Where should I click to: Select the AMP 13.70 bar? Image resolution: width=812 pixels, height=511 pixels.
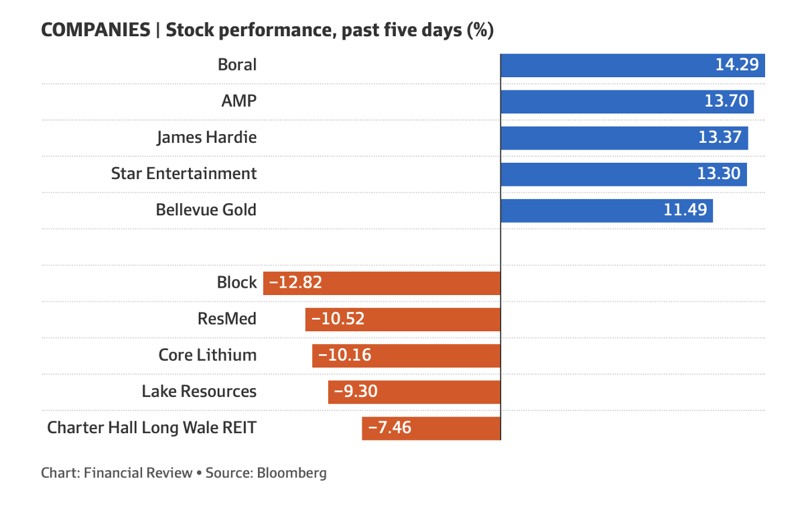click(x=627, y=101)
